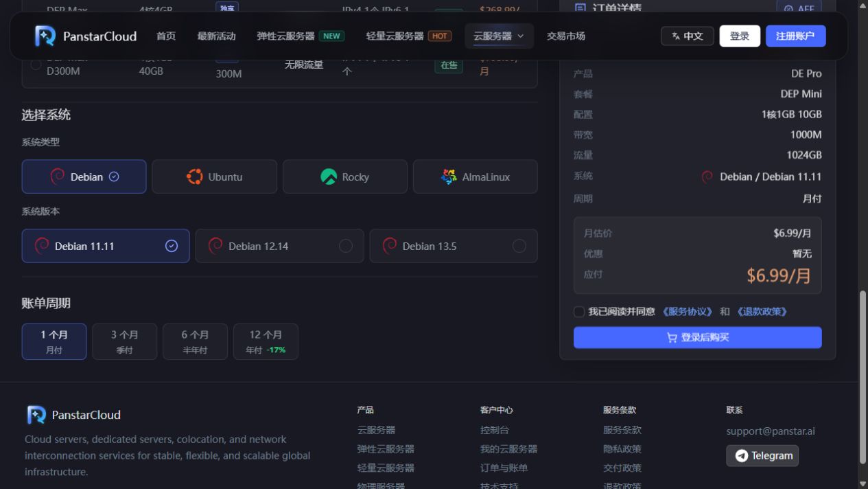Click the AlmaLinux logo icon
The height and width of the screenshot is (489, 868).
click(x=449, y=177)
